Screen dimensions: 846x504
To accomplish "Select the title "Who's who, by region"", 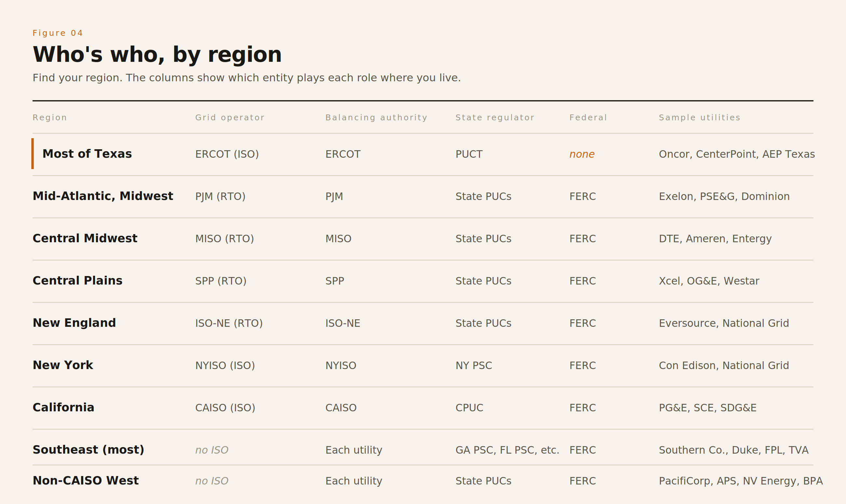I will pos(157,54).
